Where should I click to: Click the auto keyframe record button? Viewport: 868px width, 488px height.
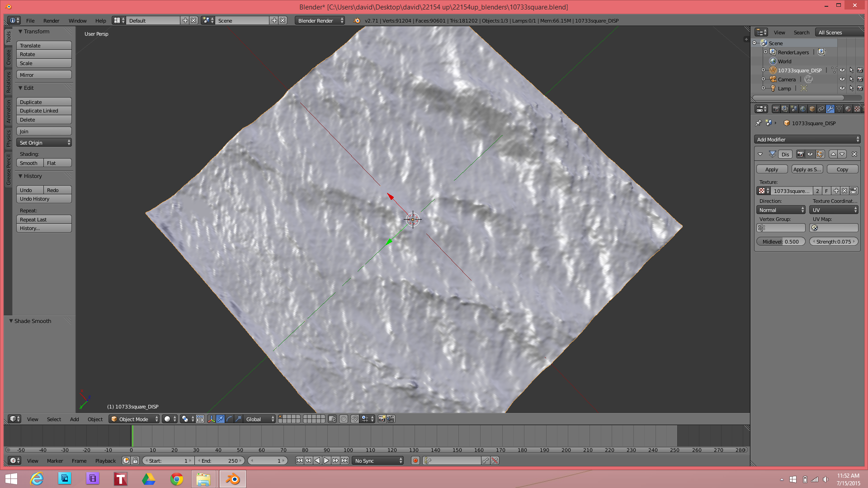tap(415, 460)
